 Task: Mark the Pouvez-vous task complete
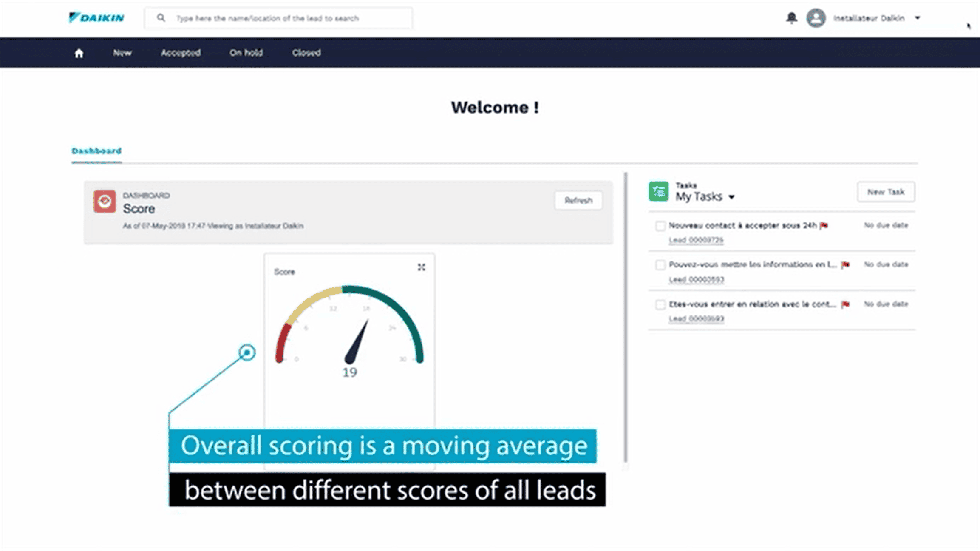660,264
